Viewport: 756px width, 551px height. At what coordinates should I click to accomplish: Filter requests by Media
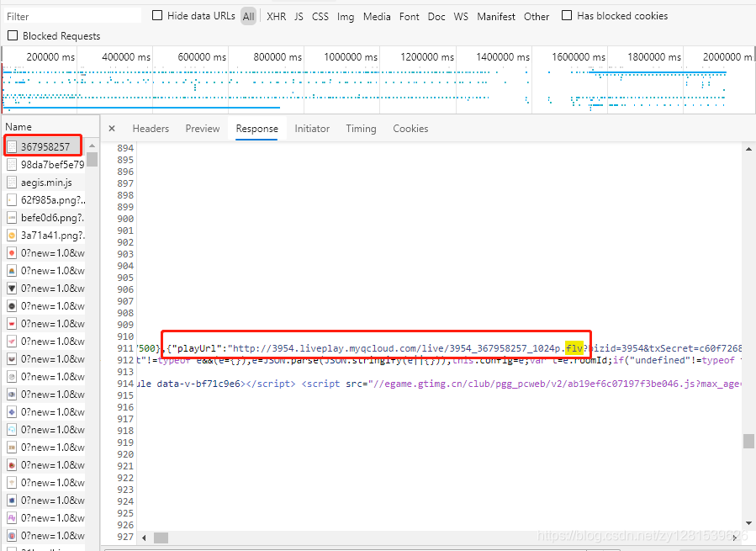pos(377,17)
